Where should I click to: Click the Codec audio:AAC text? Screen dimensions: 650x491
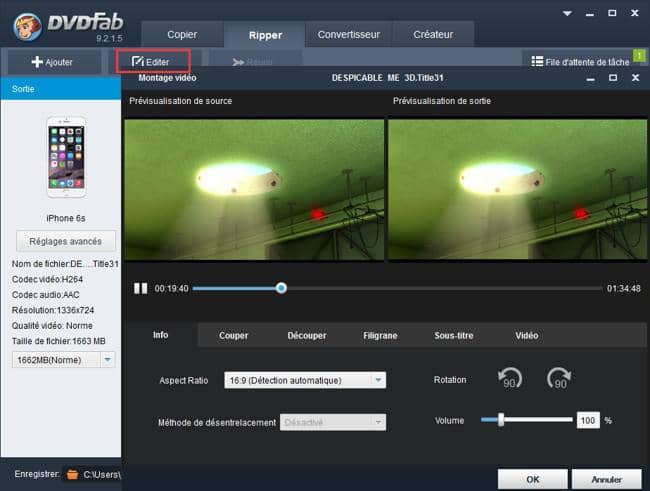click(46, 294)
